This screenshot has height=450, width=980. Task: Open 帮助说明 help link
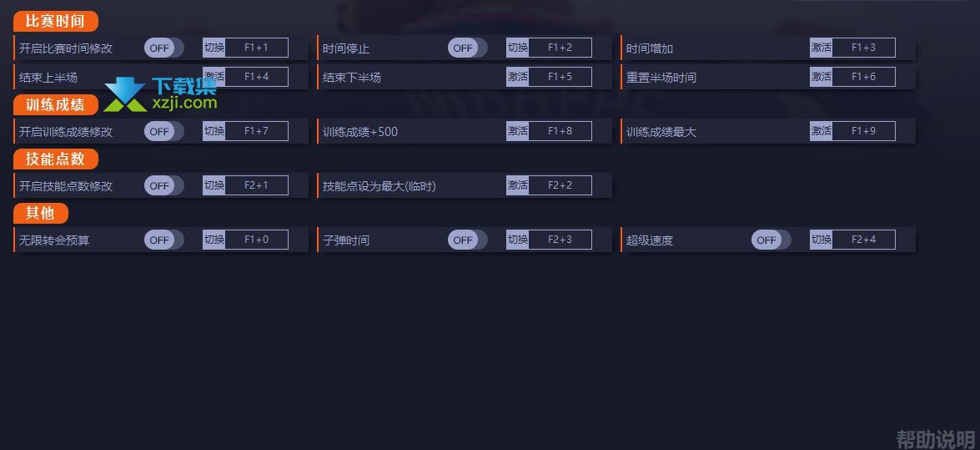[935, 439]
